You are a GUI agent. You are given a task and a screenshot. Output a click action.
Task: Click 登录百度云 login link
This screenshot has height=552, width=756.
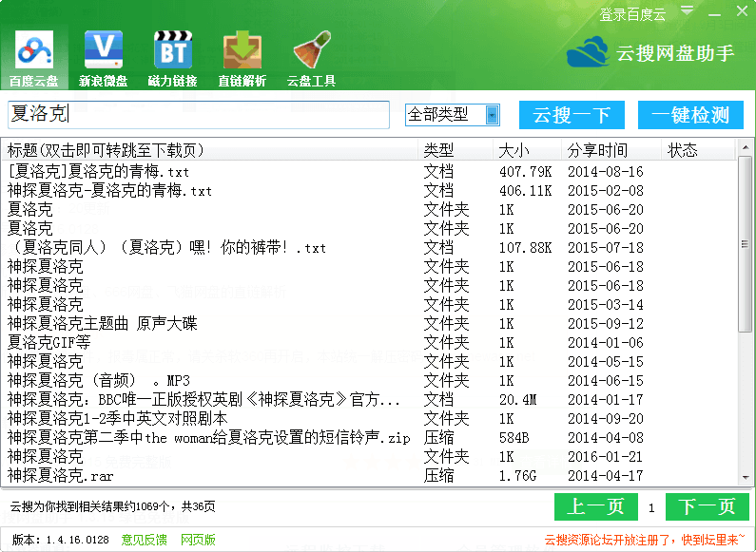[632, 14]
